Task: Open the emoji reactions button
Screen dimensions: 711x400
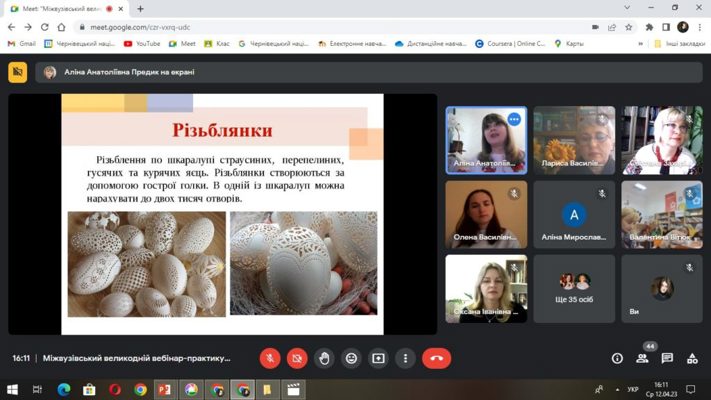Action: coord(351,358)
